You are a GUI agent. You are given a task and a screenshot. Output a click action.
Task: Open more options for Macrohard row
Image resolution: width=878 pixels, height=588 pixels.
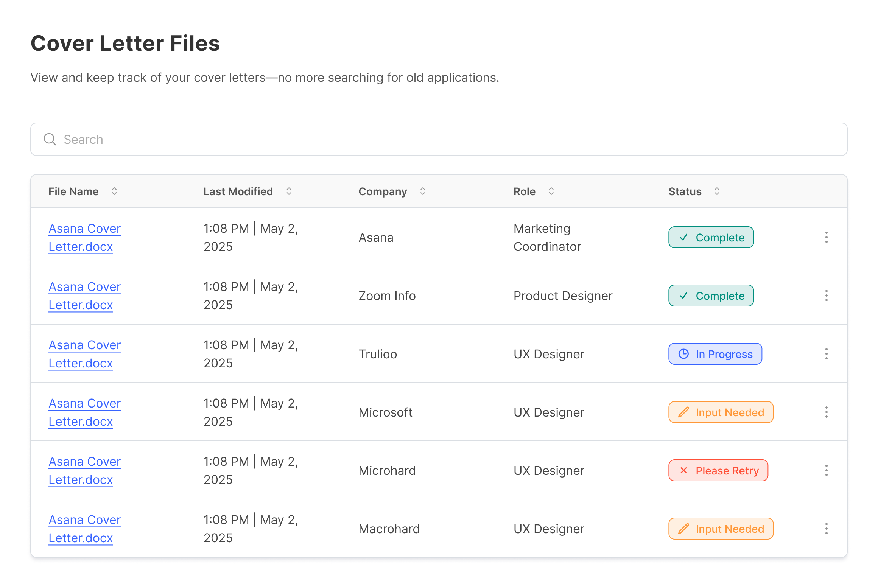pos(826,529)
